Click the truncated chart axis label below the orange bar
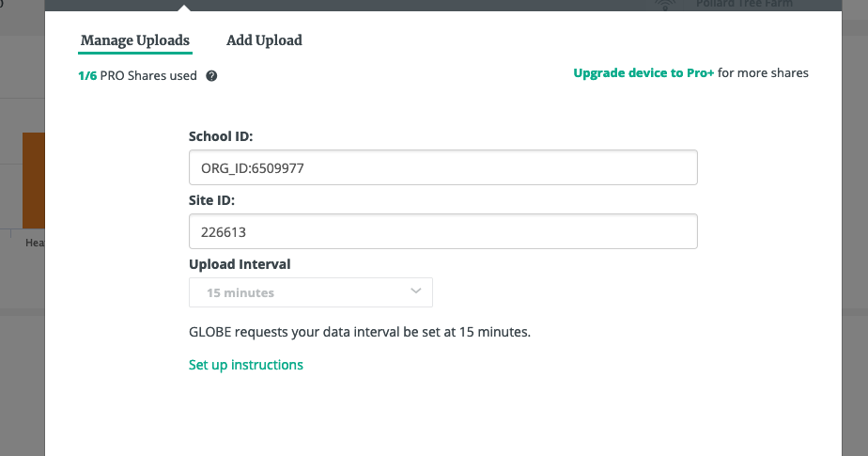The image size is (868, 456). [35, 243]
